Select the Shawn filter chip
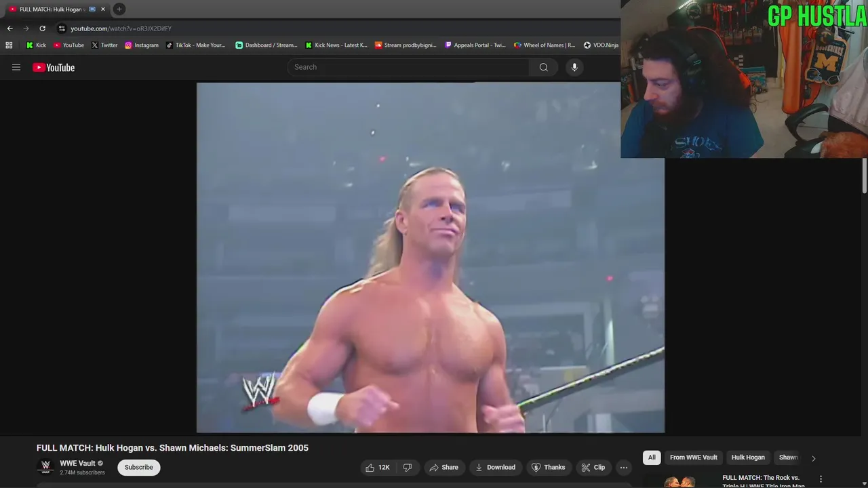 click(x=788, y=457)
